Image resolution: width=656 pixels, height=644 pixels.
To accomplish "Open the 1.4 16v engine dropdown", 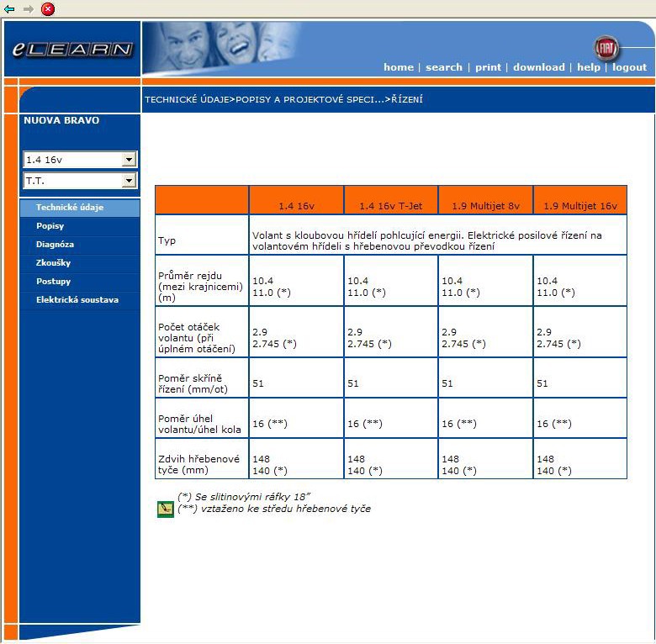I will click(x=129, y=160).
